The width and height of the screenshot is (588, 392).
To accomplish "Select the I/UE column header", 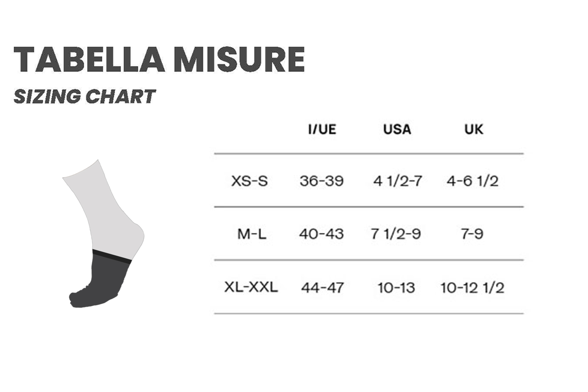I will click(322, 129).
